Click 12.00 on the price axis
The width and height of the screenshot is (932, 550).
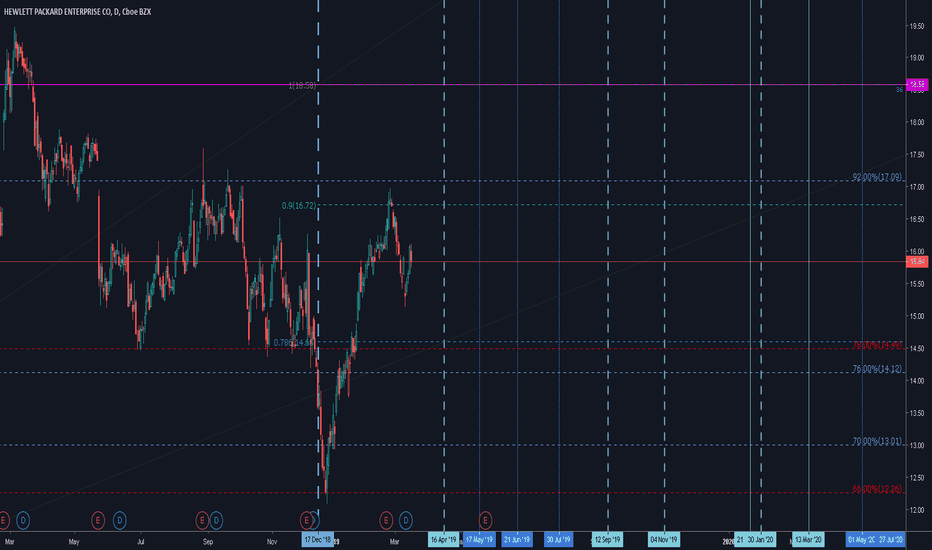917,510
